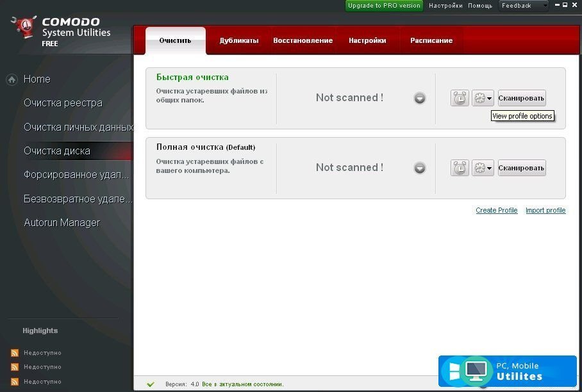Viewport: 582px width, 392px height.
Task: Open the Настройки tab in red bar
Action: pyautogui.click(x=367, y=40)
